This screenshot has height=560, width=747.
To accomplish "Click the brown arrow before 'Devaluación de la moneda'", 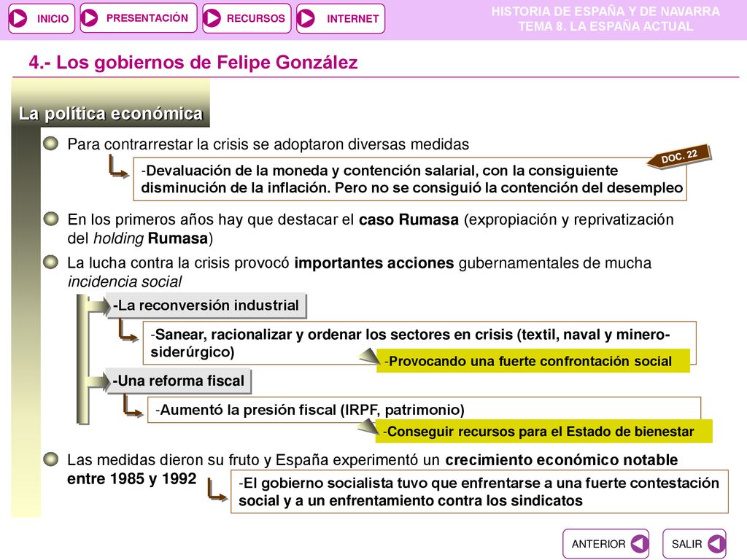I will 118,168.
